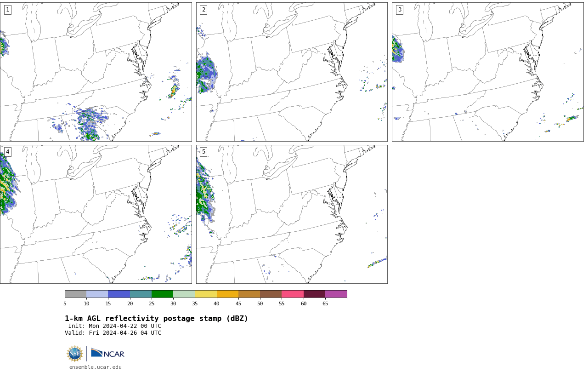Click the number 3 panel label
Viewport: 588px width, 372px height.
coord(399,10)
